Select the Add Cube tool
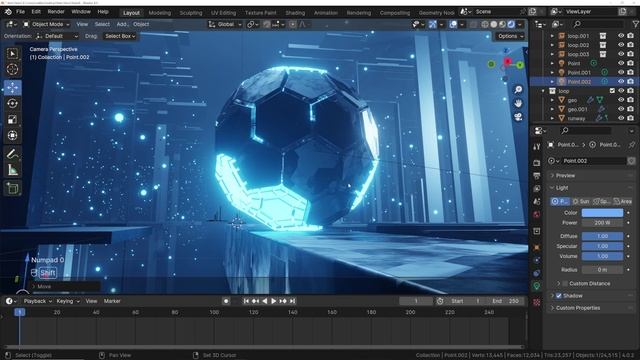 (x=12, y=188)
